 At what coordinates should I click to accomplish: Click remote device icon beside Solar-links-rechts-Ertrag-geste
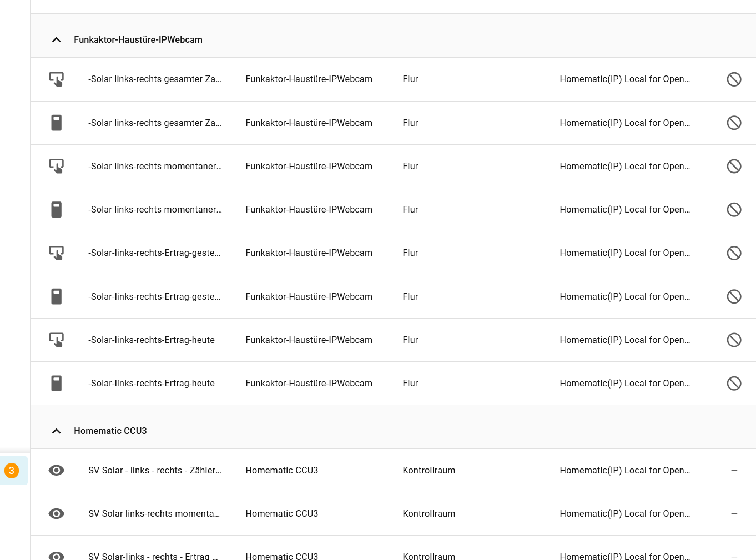coord(56,296)
